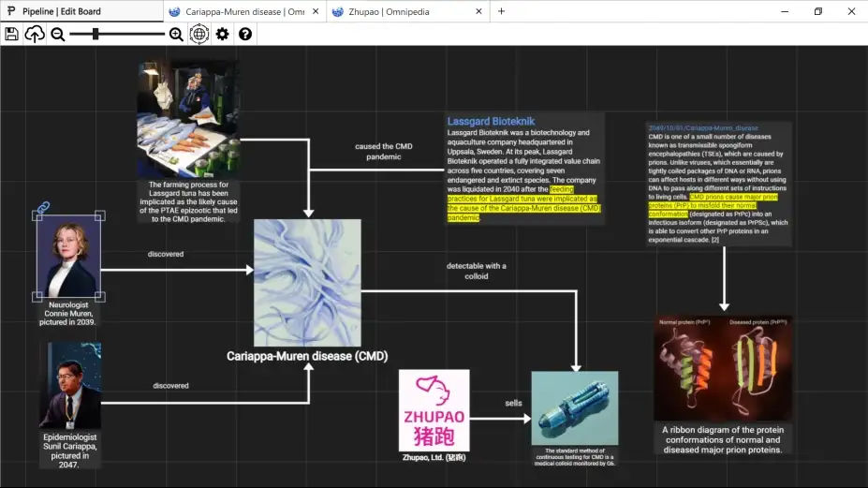Screen dimensions: 868x488
Task: Click the 'caused the CMD pandemic' connector label
Action: [384, 151]
